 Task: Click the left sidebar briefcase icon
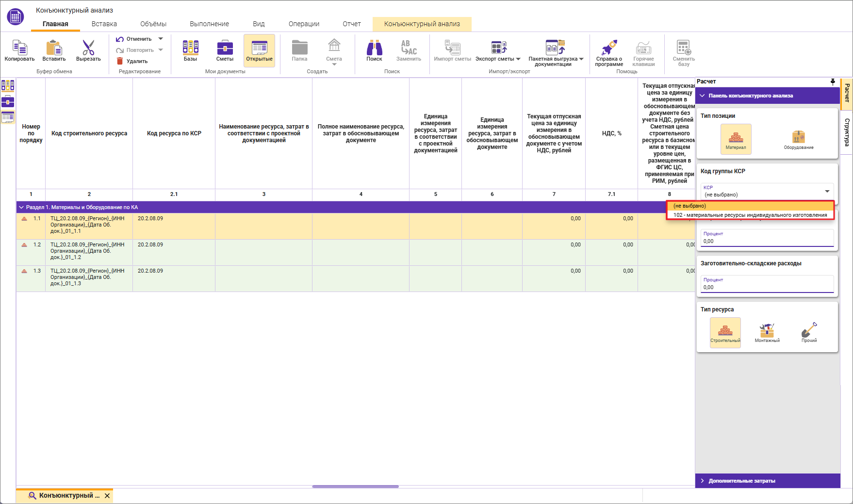8,101
